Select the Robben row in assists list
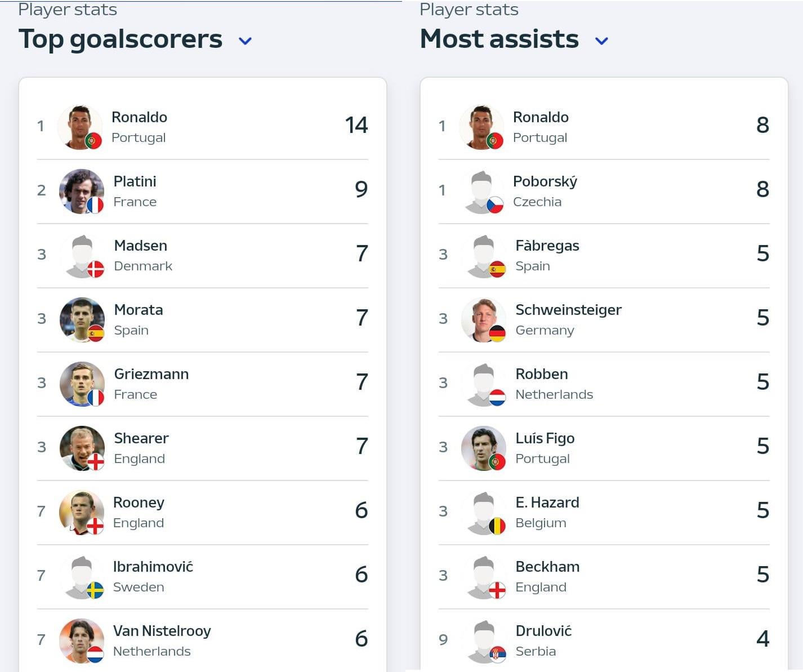Viewport: 803px width, 672px height. 604,384
